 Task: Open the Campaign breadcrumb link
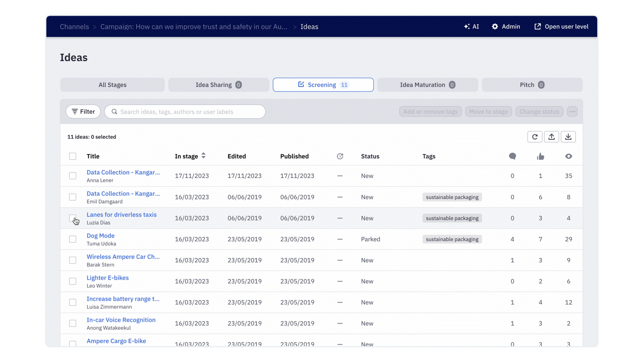click(x=194, y=26)
